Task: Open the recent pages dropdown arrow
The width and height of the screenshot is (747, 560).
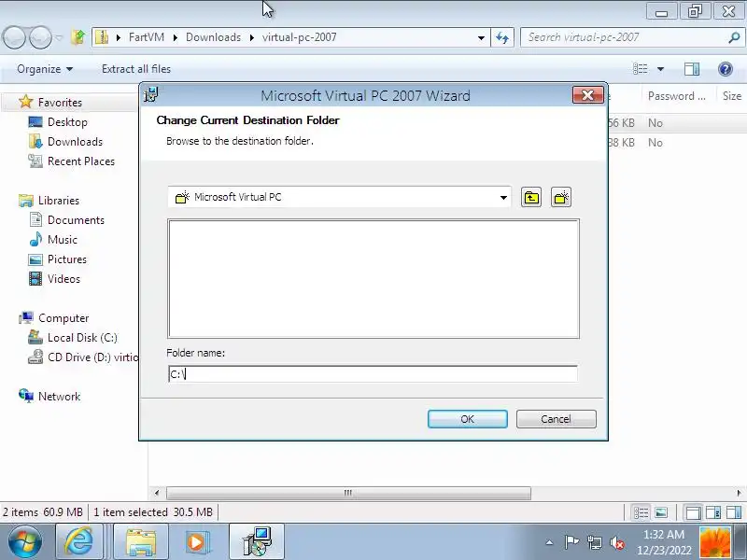Action: click(x=59, y=37)
